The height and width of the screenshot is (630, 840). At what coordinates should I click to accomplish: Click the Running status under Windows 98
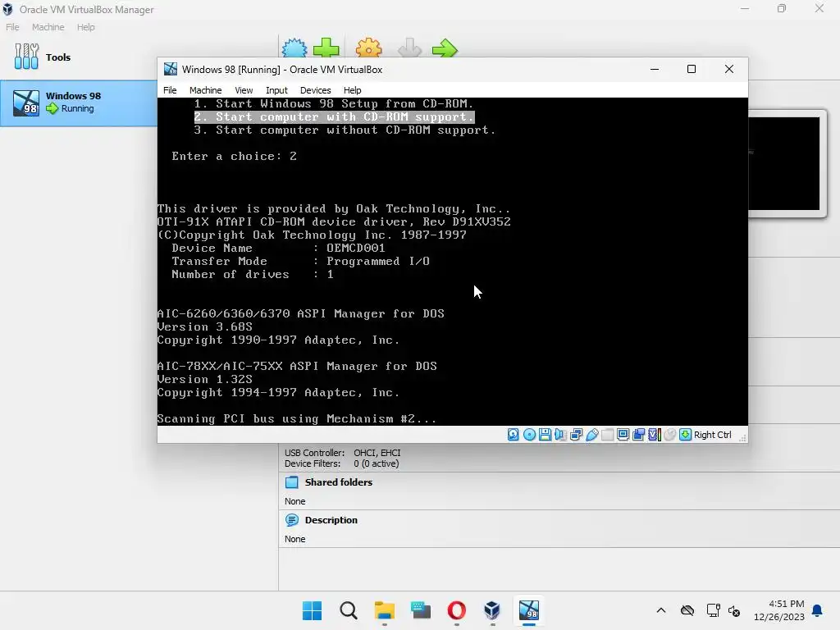pos(77,108)
